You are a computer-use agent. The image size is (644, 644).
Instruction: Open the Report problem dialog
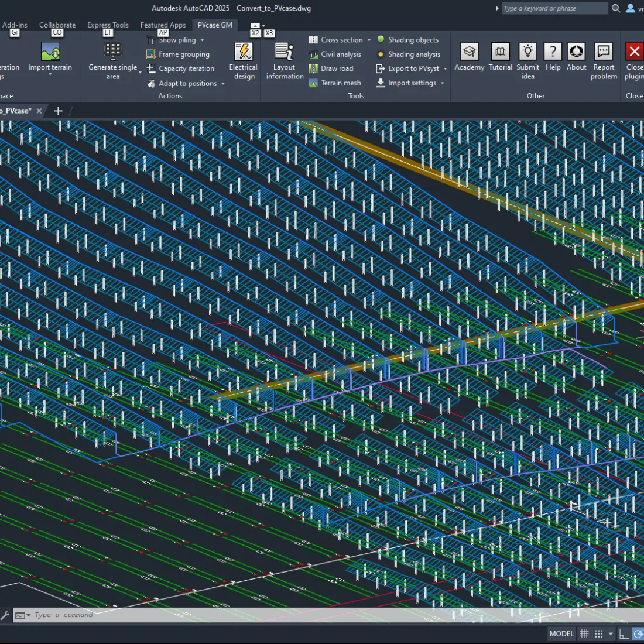click(603, 52)
